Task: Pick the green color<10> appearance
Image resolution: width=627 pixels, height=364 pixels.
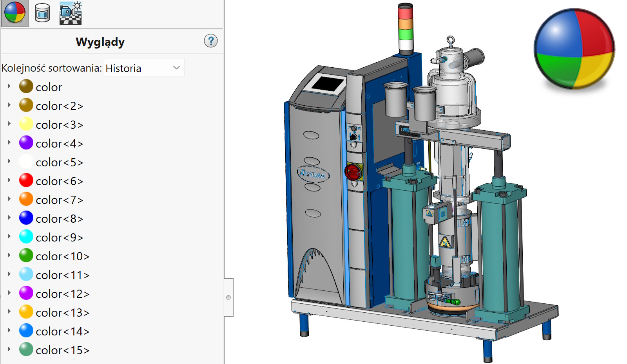Action: [x=62, y=256]
